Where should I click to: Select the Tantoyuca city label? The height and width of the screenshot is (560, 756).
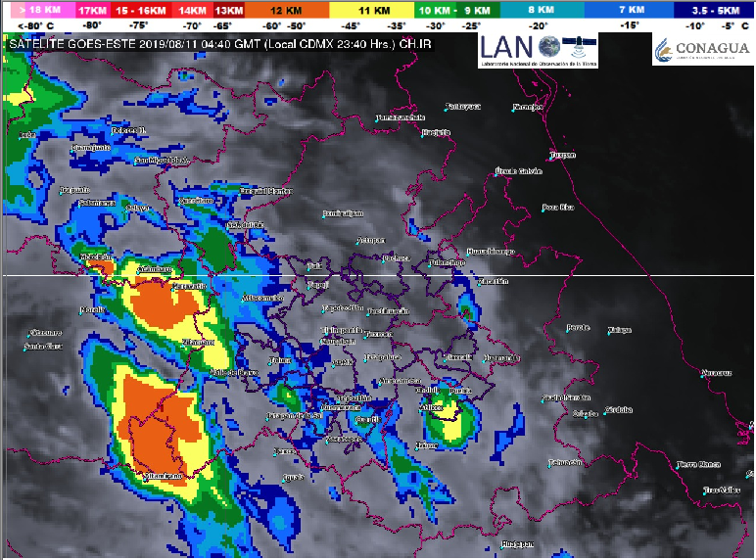pos(462,106)
